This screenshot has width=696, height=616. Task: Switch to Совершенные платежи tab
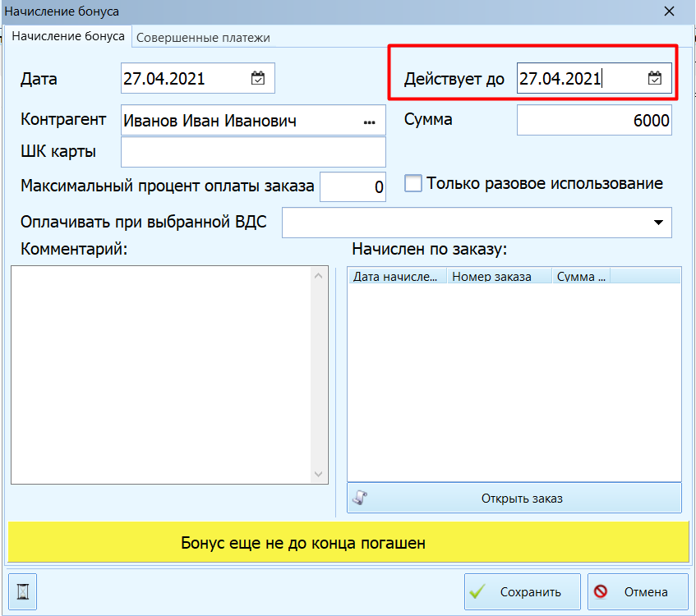point(203,38)
